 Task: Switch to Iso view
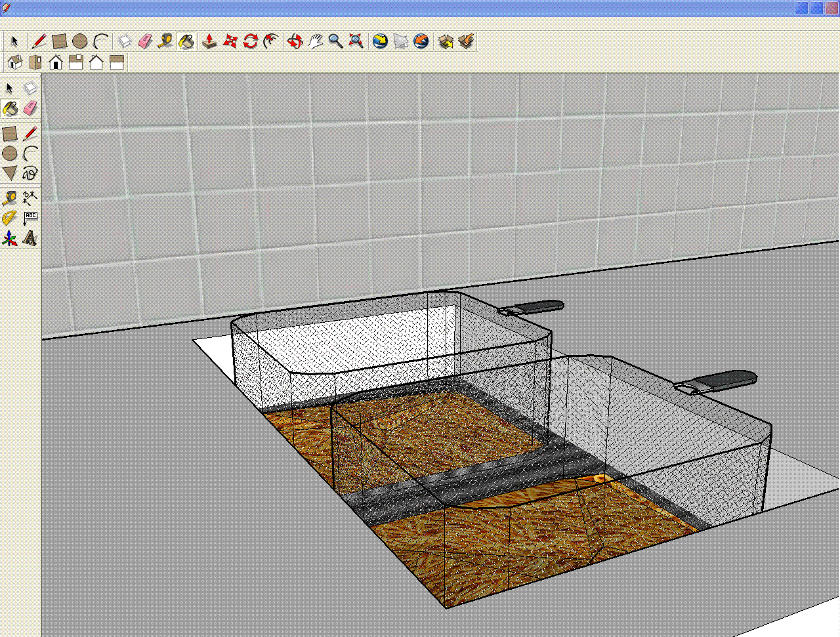pos(14,62)
